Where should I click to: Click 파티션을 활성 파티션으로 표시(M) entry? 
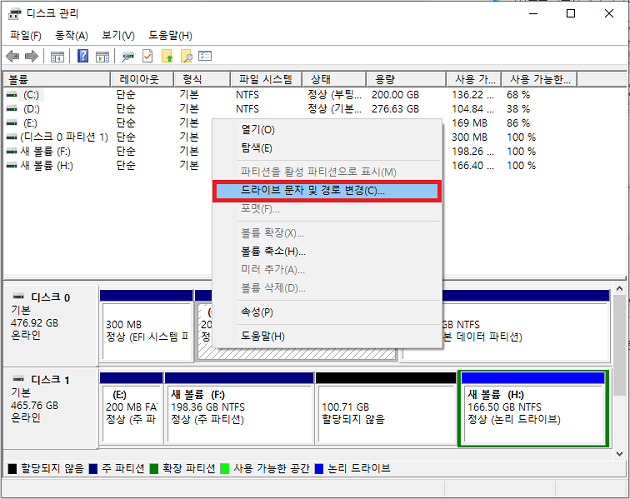pyautogui.click(x=327, y=172)
